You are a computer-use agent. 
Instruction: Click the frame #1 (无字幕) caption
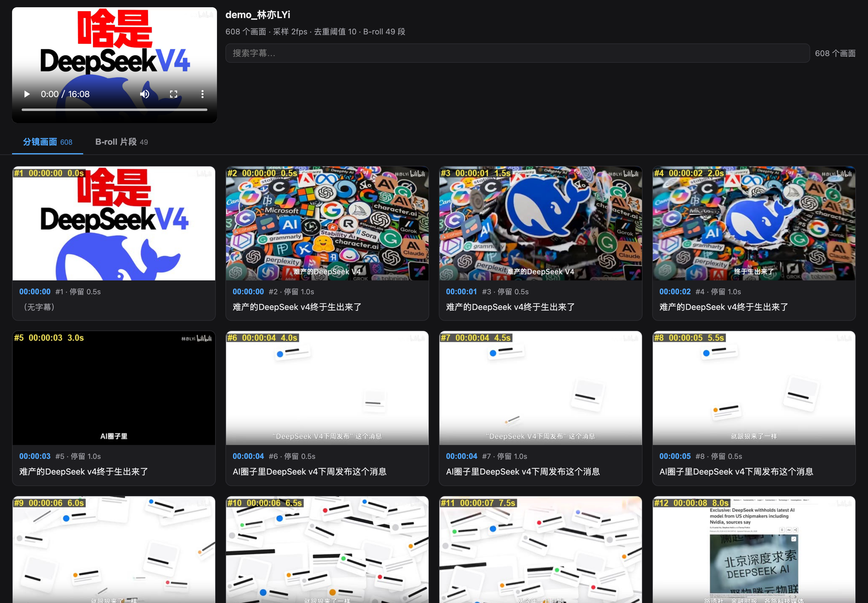tap(39, 307)
